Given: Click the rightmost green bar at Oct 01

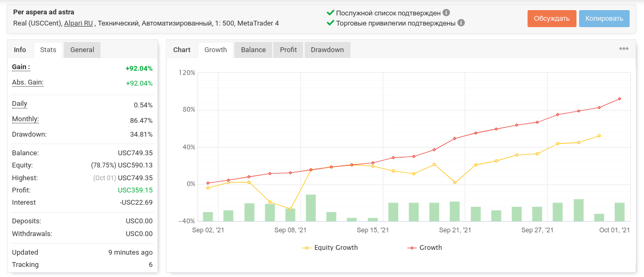Looking at the screenshot, I should (x=620, y=212).
